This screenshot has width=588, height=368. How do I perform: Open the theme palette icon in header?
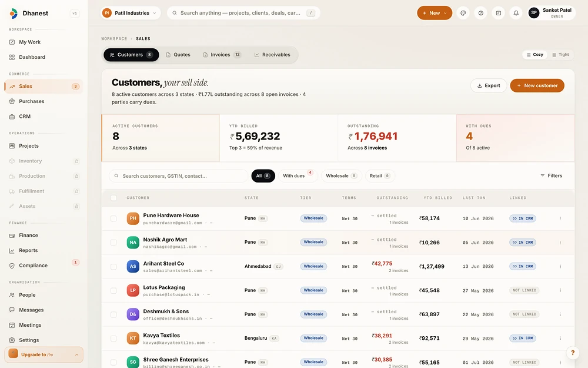coord(463,13)
